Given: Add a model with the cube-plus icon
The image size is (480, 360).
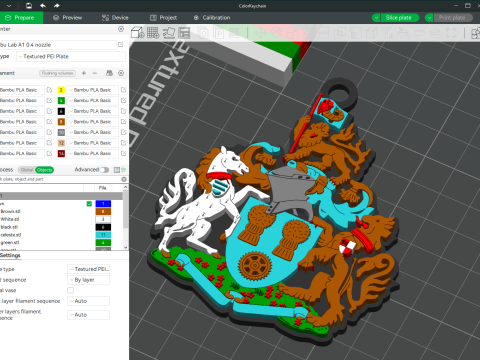Looking at the screenshot, I should point(137,33).
